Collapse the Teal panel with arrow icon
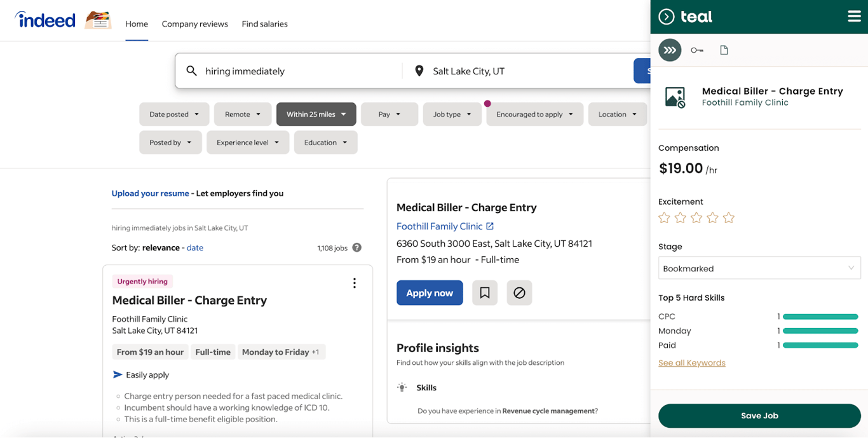868x438 pixels. click(x=666, y=17)
